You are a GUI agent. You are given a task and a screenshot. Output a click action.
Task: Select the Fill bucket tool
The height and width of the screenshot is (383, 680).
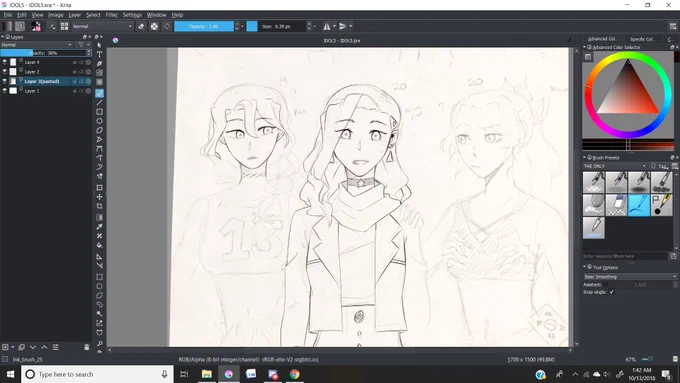pos(99,245)
